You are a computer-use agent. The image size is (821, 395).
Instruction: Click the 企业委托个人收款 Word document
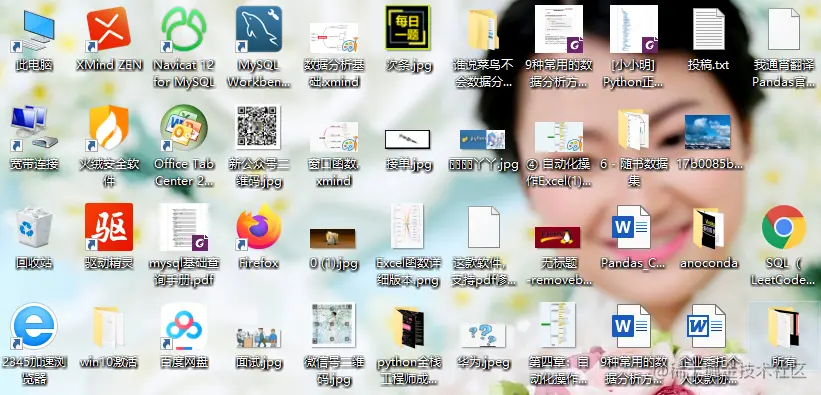[706, 326]
